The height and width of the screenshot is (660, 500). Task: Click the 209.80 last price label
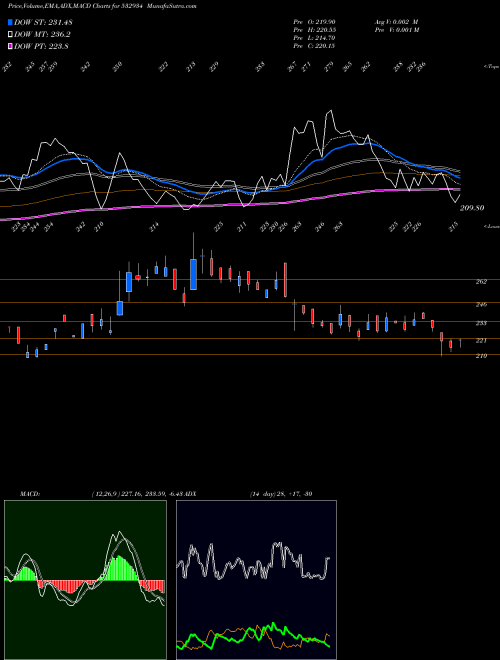click(x=472, y=208)
